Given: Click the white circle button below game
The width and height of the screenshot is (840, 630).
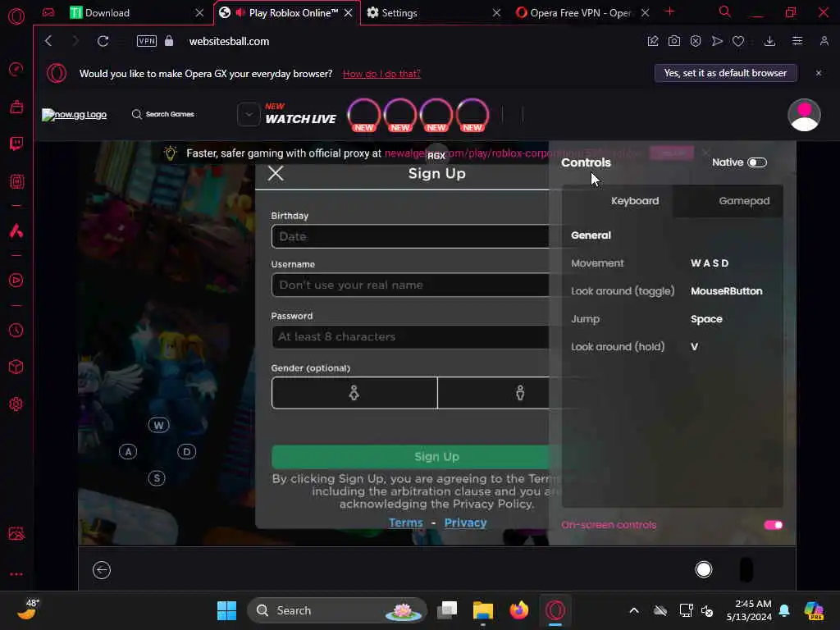Looking at the screenshot, I should [x=703, y=569].
